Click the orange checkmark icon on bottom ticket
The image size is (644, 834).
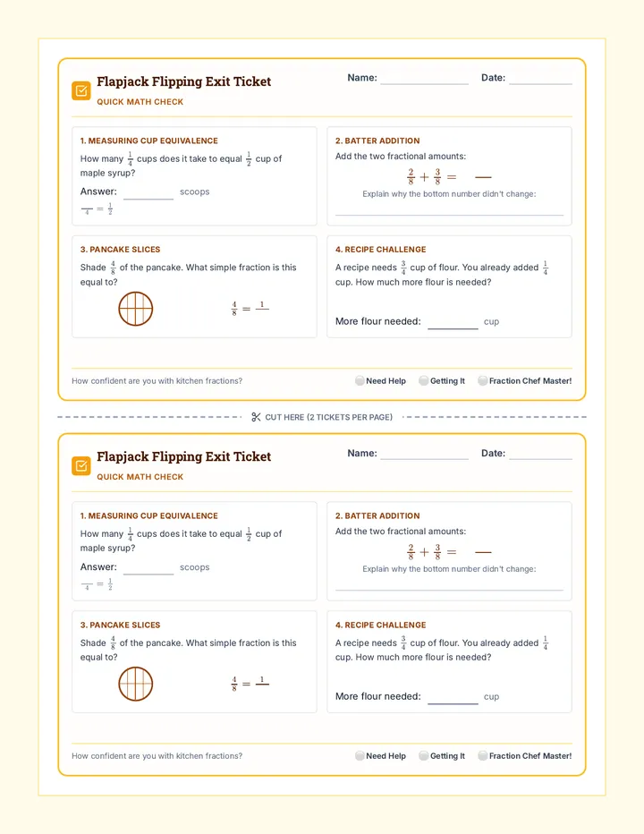[x=81, y=466]
